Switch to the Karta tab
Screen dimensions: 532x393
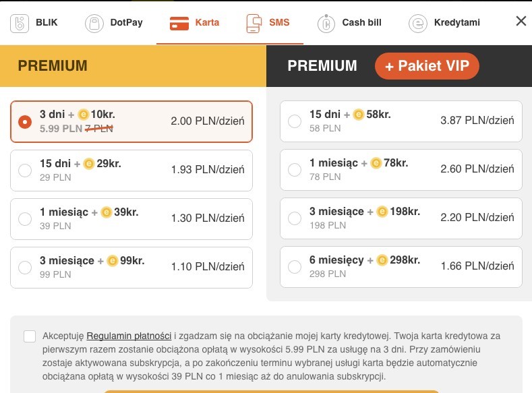(x=207, y=22)
